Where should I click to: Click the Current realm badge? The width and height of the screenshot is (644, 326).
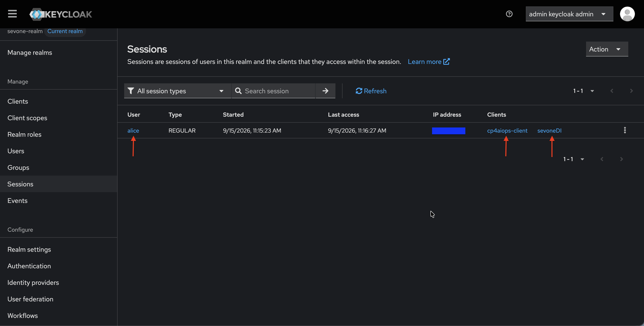point(65,31)
